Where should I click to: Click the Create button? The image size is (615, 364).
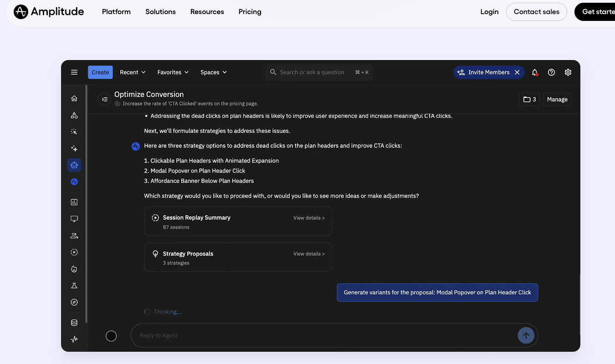pos(100,72)
